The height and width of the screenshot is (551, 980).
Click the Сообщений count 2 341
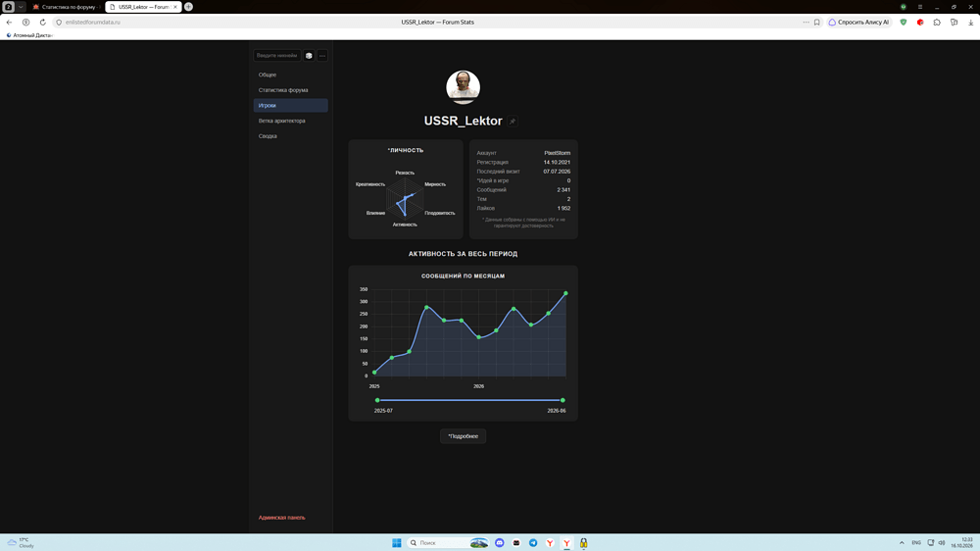[563, 190]
